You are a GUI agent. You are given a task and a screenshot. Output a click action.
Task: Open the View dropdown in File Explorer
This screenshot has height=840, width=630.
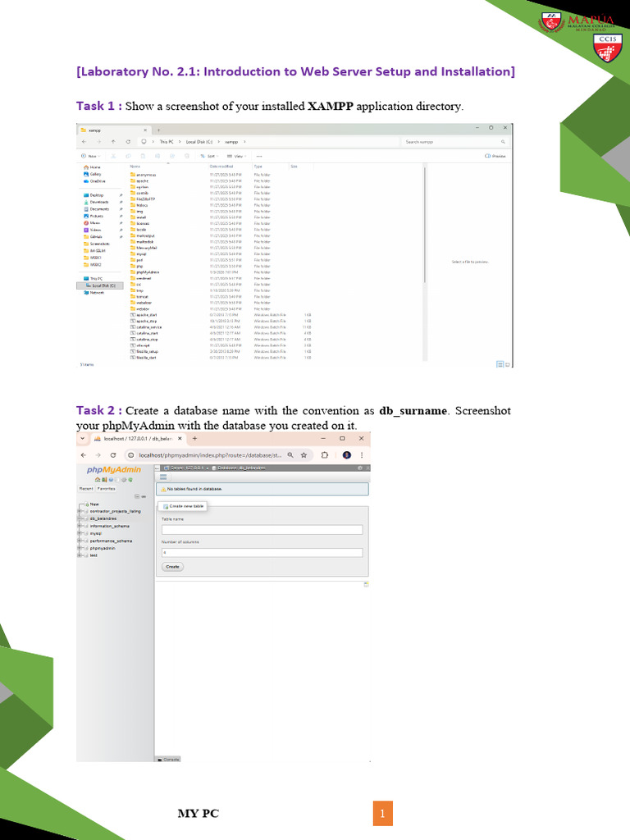tap(236, 157)
